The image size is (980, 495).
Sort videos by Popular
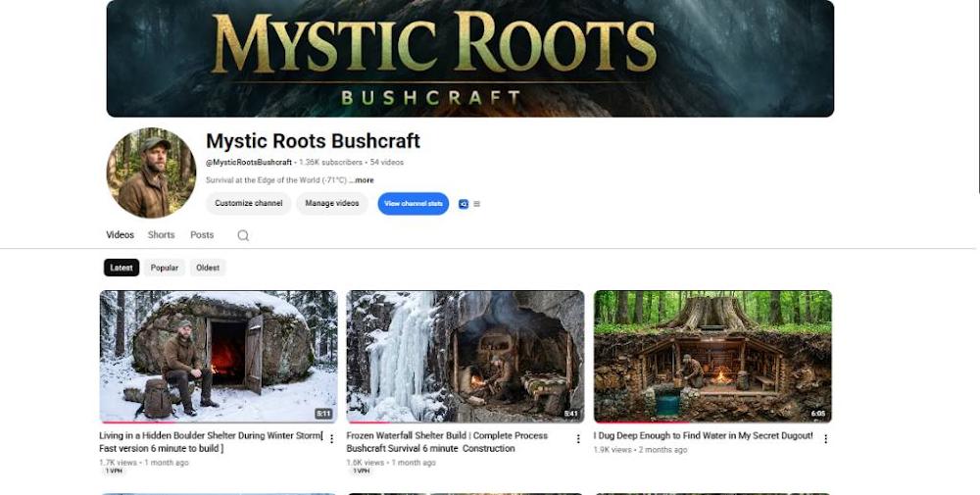[165, 268]
